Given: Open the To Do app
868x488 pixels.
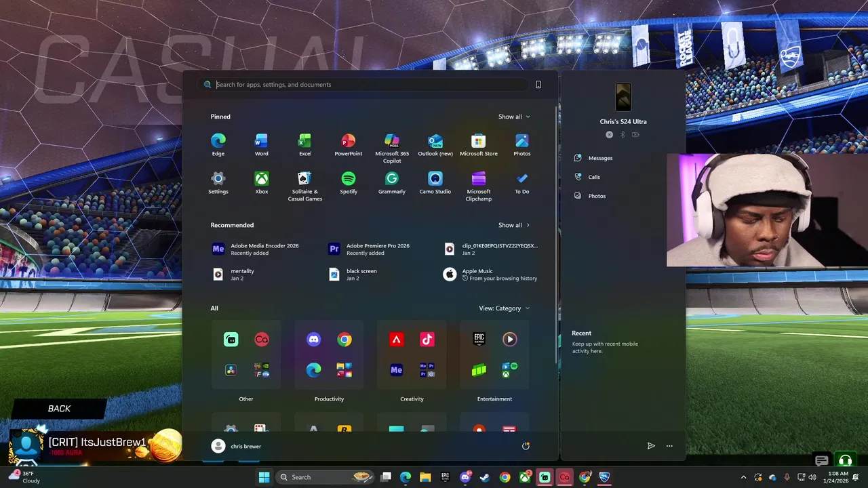Looking at the screenshot, I should (522, 182).
